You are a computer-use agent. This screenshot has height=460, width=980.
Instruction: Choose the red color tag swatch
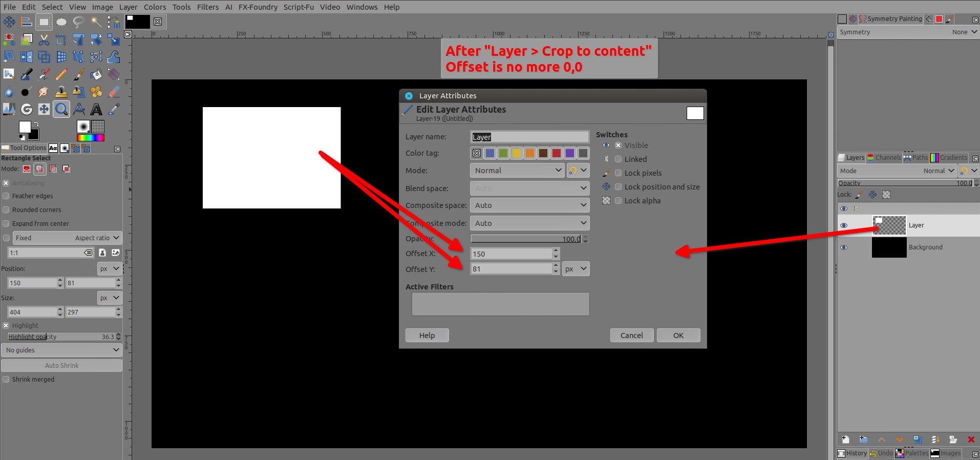click(x=557, y=153)
